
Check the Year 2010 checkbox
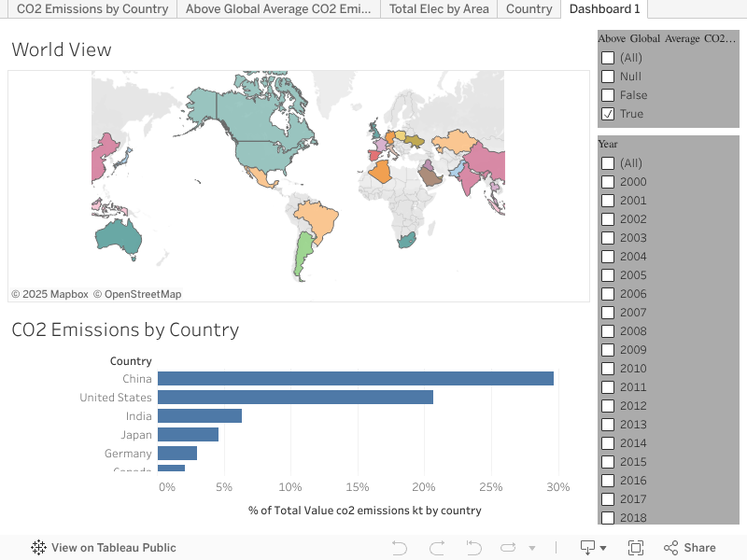608,369
